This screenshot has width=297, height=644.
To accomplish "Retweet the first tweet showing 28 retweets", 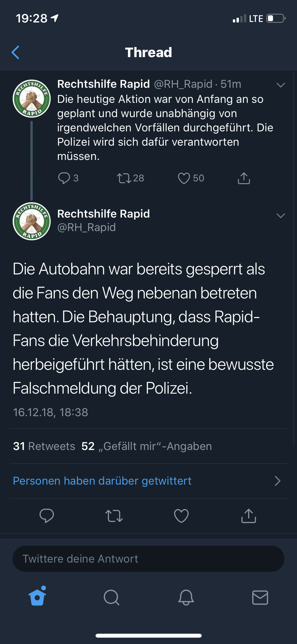I will coord(130,178).
